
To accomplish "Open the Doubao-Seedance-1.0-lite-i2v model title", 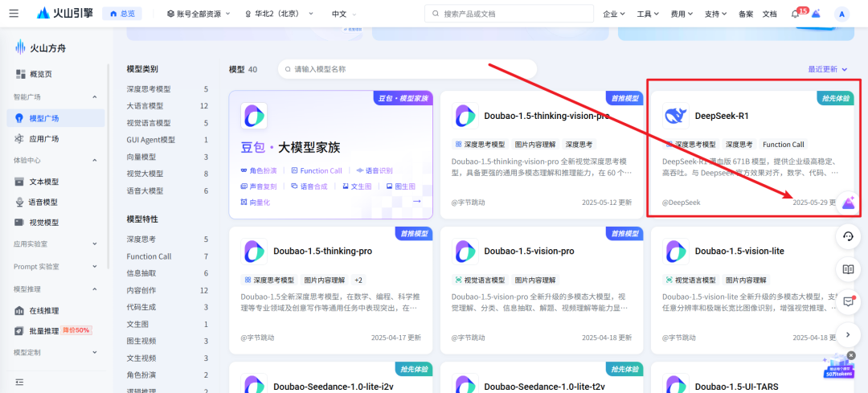I will pos(334,387).
